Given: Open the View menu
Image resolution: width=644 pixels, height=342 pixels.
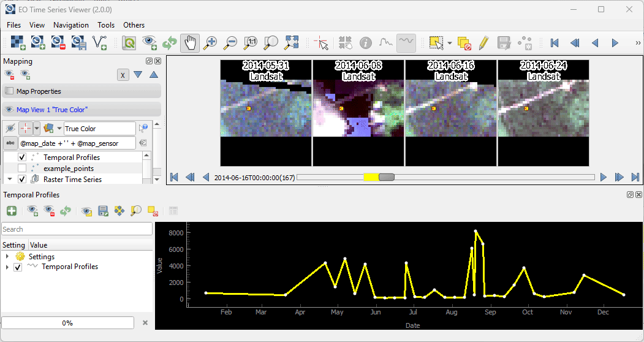Looking at the screenshot, I should point(37,25).
